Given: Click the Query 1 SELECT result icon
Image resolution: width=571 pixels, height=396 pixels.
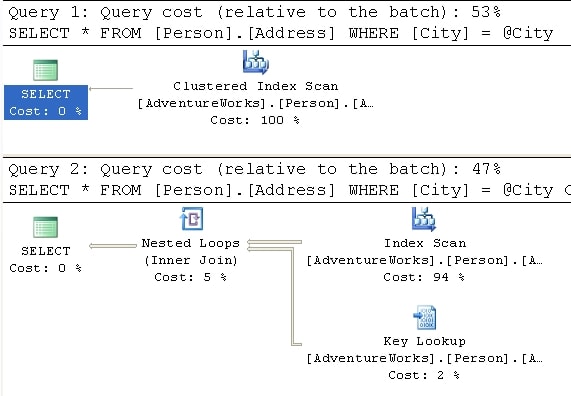Looking at the screenshot, I should pos(46,70).
